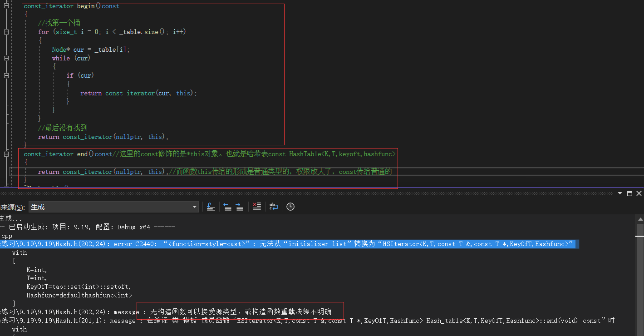Click the comment //最后没有找到
This screenshot has width=644, height=336.
point(63,128)
